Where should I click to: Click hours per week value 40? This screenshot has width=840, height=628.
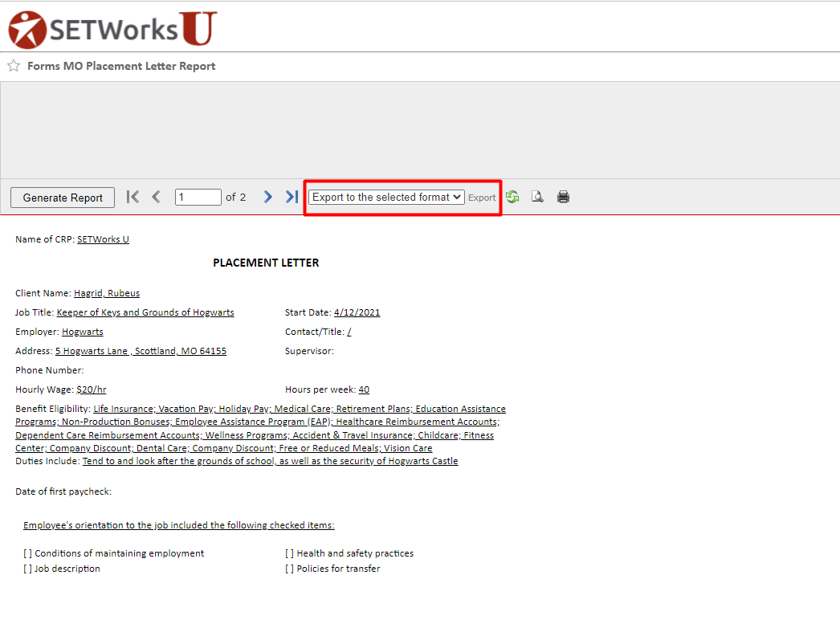[364, 389]
